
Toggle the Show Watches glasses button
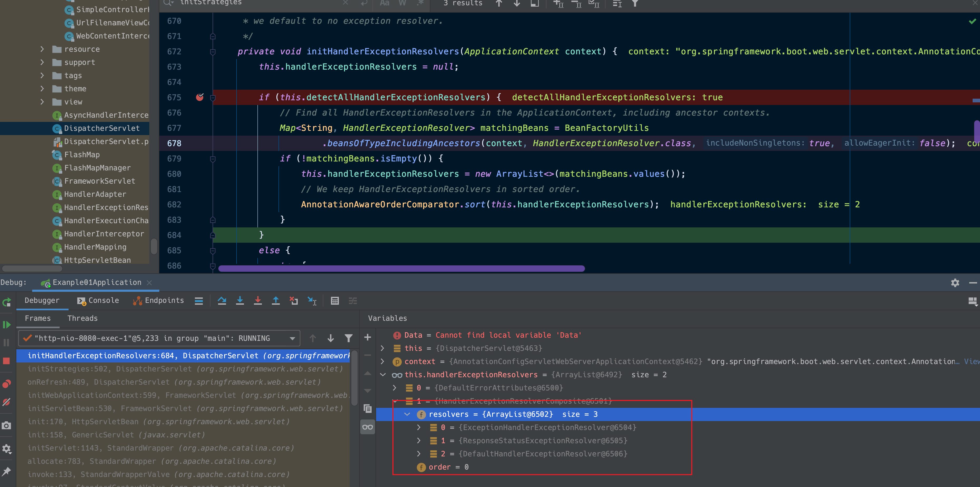[x=368, y=427]
